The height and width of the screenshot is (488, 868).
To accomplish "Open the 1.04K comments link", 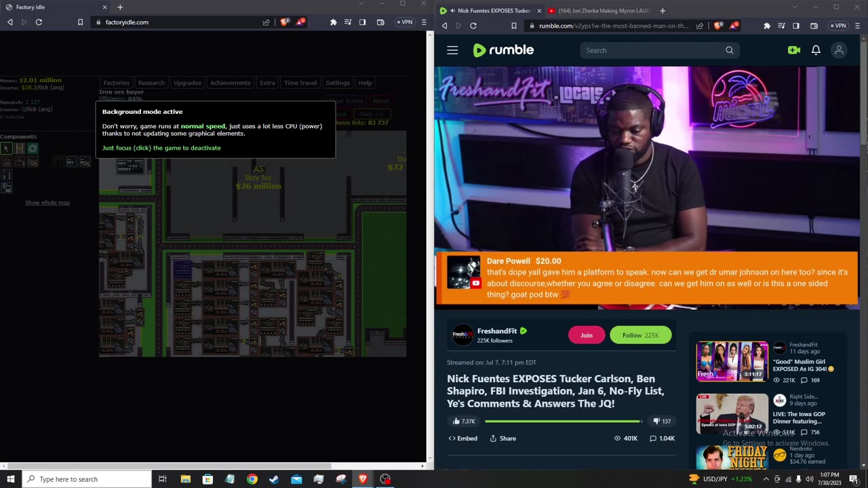I will tap(663, 439).
